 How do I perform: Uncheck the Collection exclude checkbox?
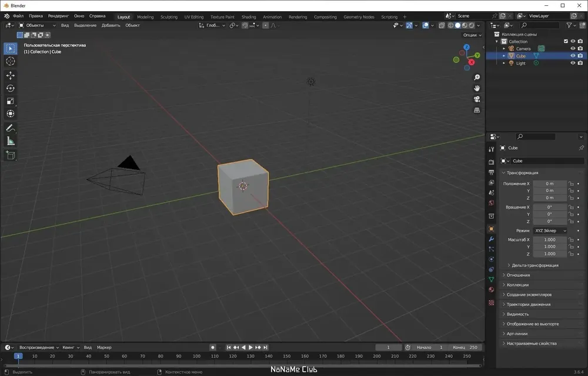coord(566,41)
